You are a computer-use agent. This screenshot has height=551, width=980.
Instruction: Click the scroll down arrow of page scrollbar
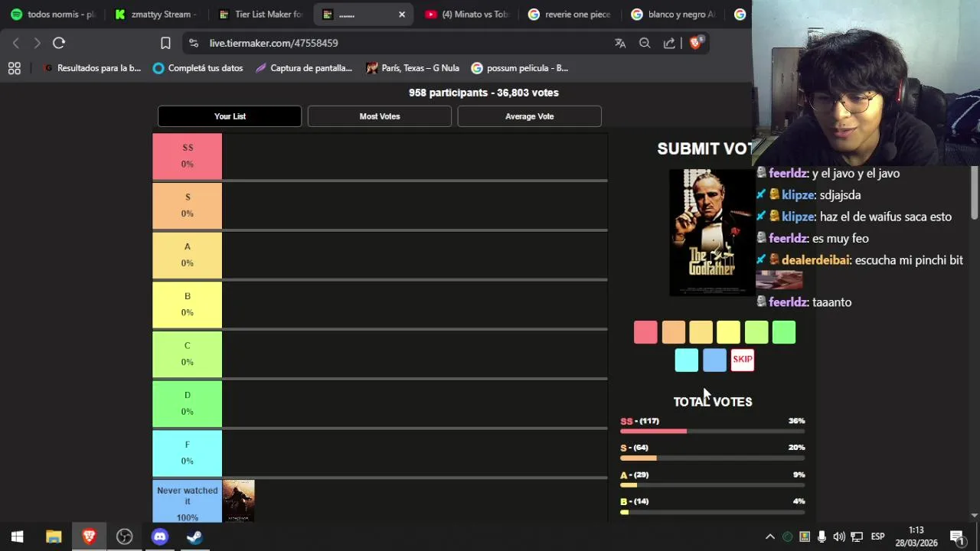975,516
